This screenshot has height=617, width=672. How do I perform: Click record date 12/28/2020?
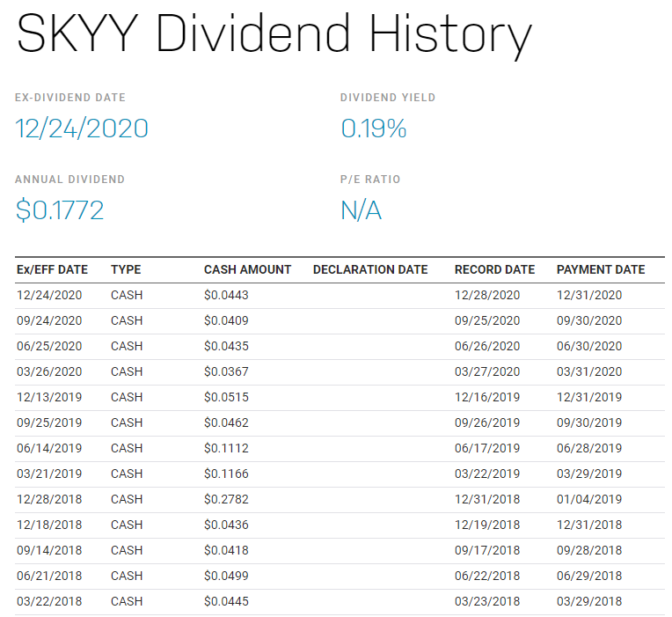(487, 296)
